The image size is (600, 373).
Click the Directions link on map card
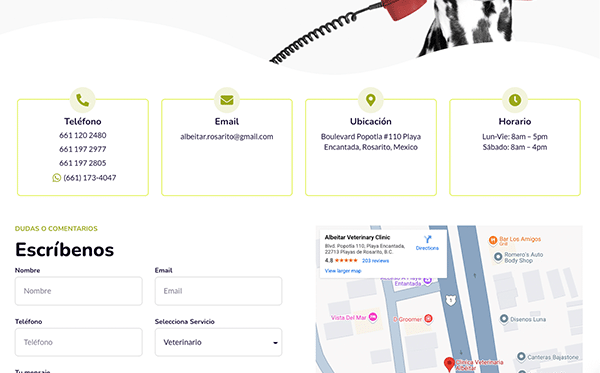point(427,248)
